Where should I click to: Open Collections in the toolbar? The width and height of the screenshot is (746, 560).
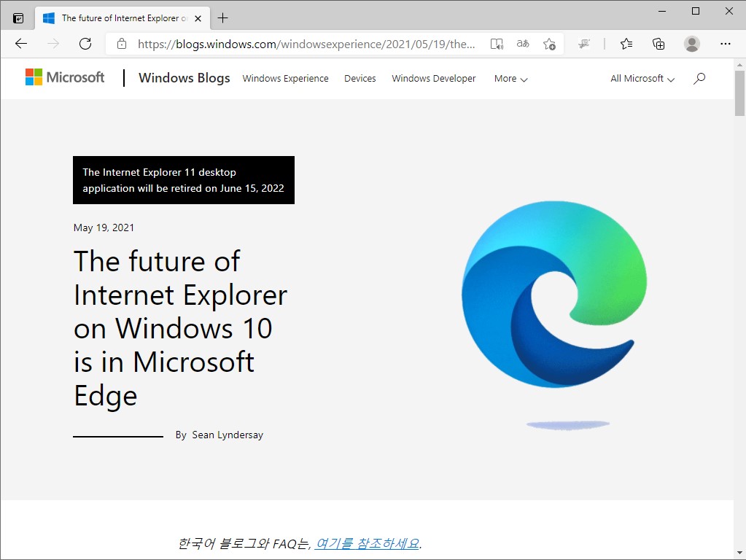(x=658, y=44)
